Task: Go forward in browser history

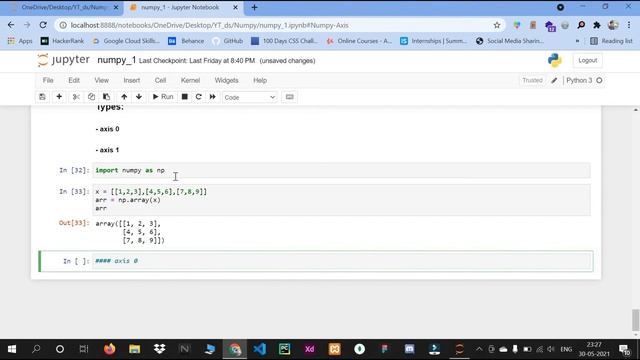Action: point(27,25)
